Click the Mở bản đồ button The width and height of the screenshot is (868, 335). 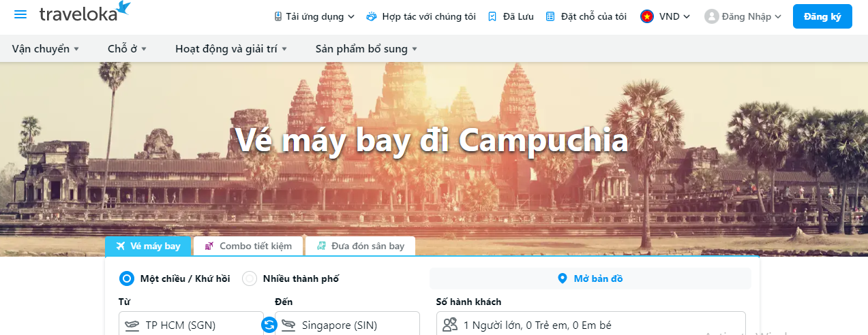click(x=590, y=278)
